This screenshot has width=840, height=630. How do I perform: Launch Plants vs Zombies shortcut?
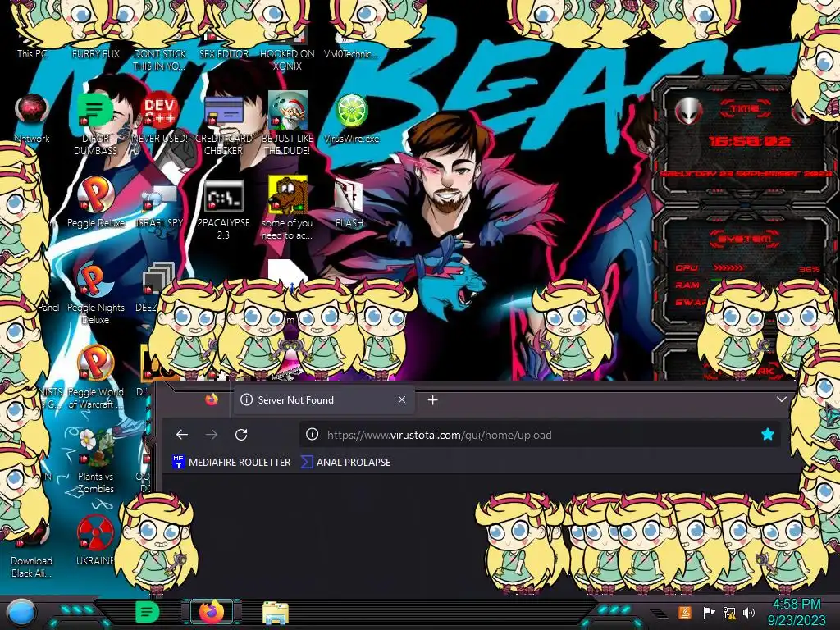[95, 462]
